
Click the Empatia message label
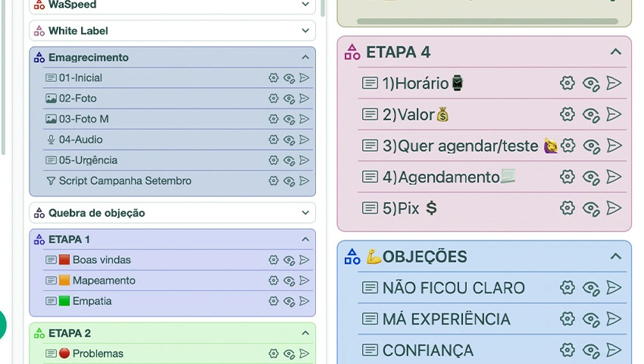click(92, 301)
